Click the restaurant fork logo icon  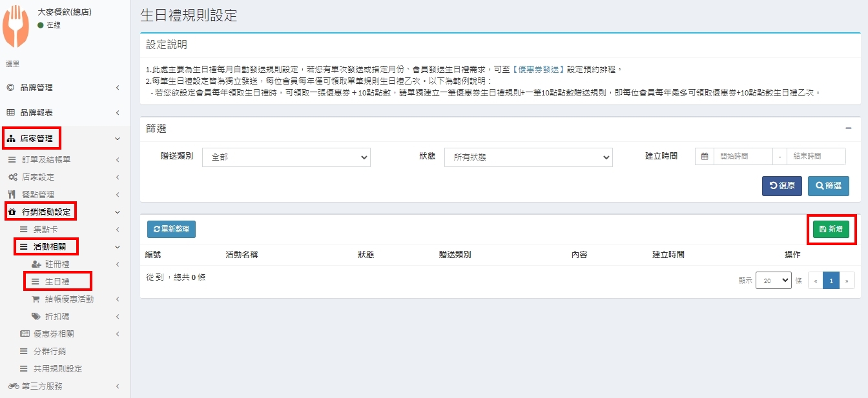click(x=16, y=26)
